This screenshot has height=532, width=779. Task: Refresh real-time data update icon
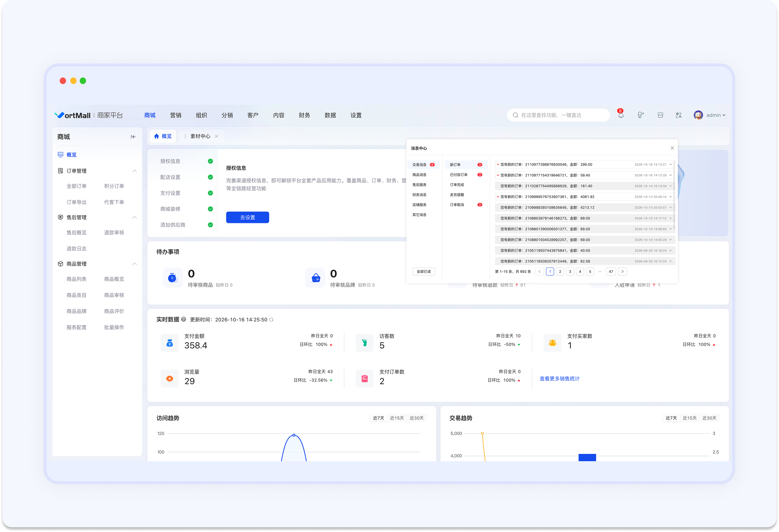pos(271,320)
